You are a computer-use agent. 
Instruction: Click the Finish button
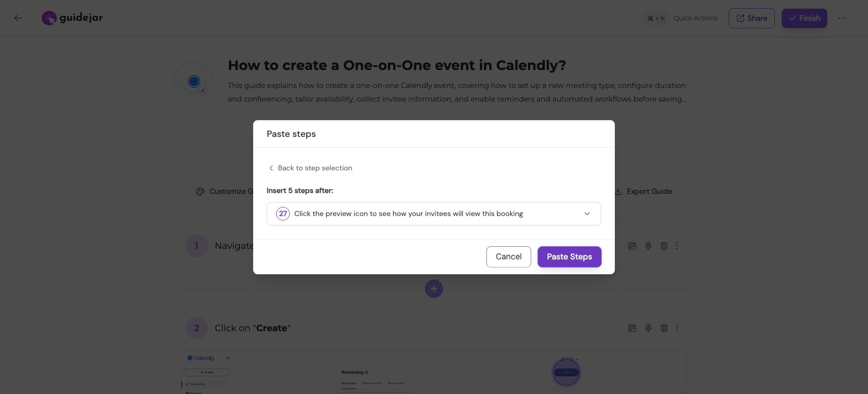(x=804, y=18)
